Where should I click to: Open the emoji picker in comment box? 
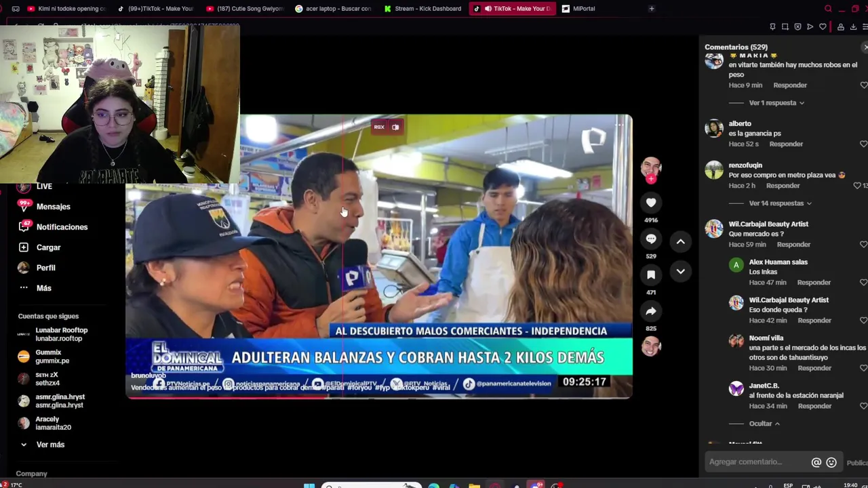(831, 462)
